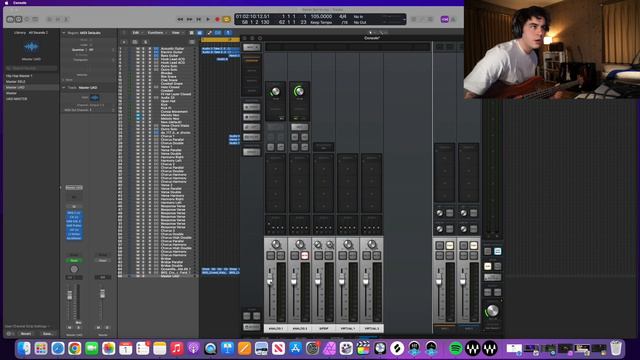The image size is (640, 360).
Task: Open the Apple menu
Action: pos(7,2)
